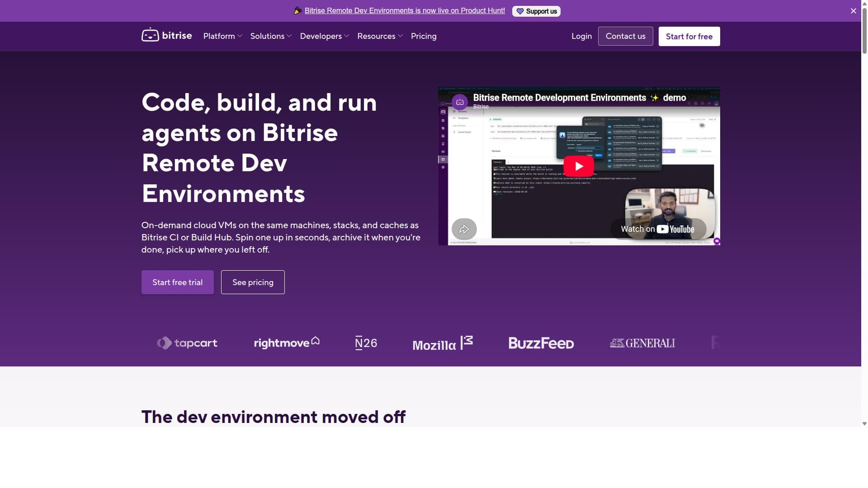This screenshot has width=868, height=488.
Task: Click the Start free trial button
Action: pos(177,282)
